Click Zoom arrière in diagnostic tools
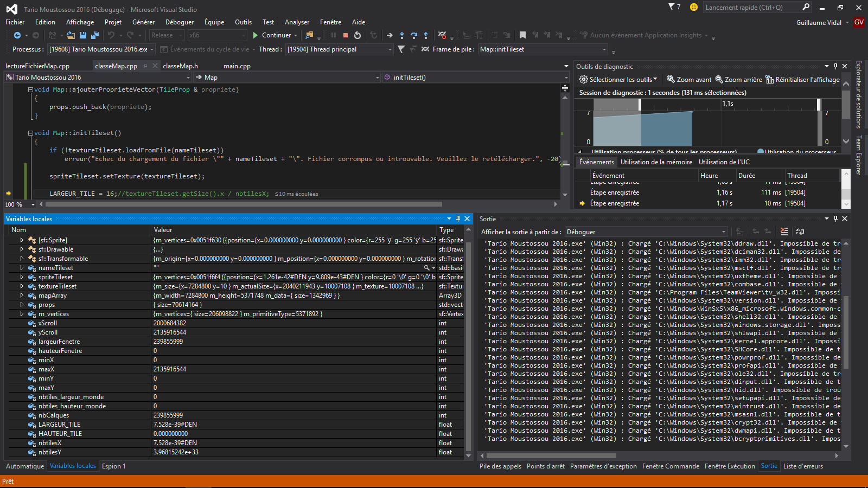The width and height of the screenshot is (868, 488). (x=738, y=79)
